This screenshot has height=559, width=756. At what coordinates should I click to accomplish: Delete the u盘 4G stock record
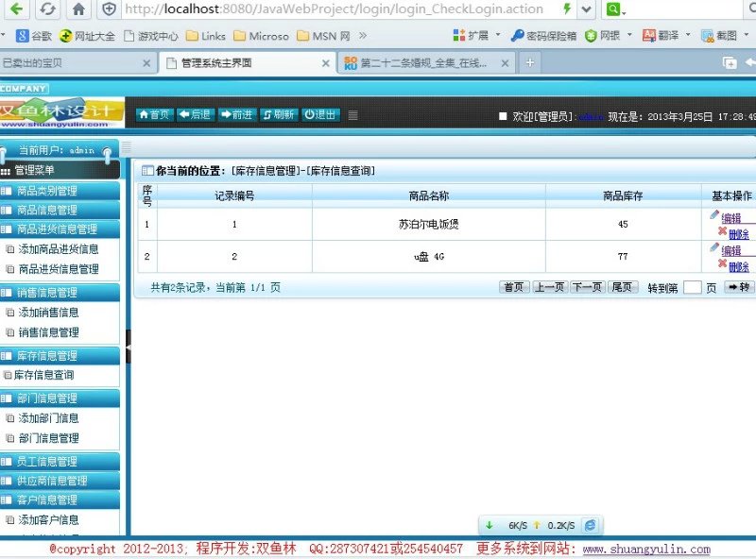click(x=739, y=267)
